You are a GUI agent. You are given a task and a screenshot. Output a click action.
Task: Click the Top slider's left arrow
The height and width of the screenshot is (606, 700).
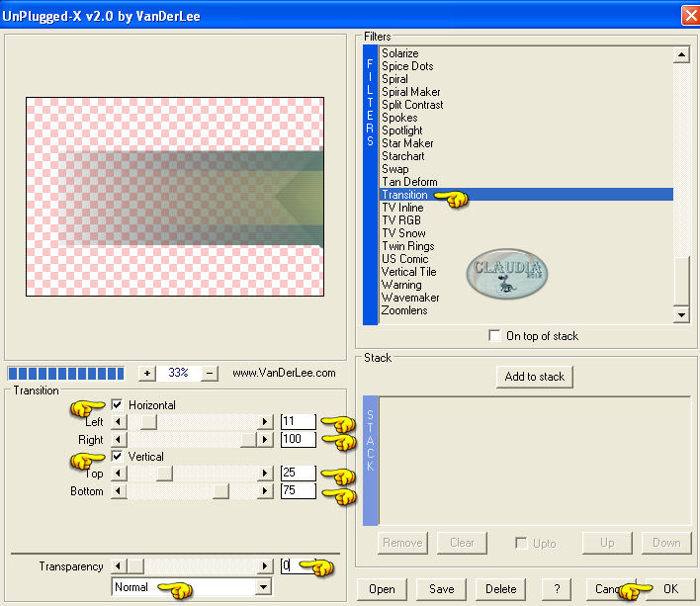119,473
